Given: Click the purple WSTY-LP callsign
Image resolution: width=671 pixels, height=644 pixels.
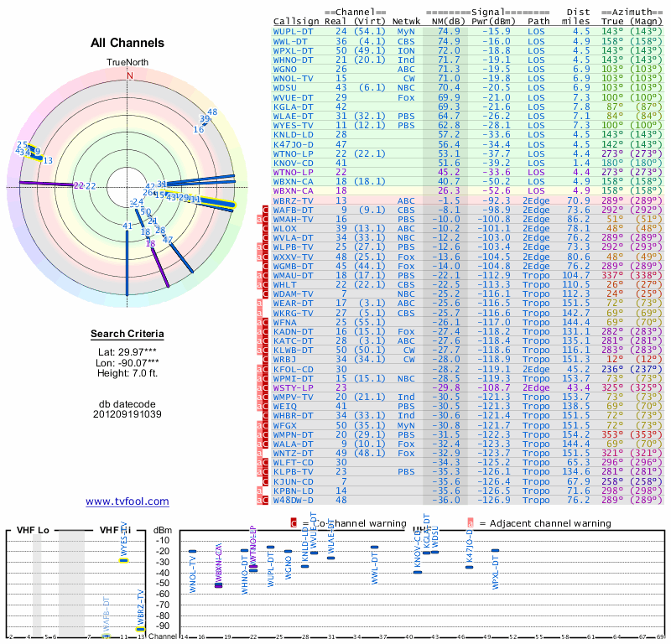Looking at the screenshot, I should point(293,387).
